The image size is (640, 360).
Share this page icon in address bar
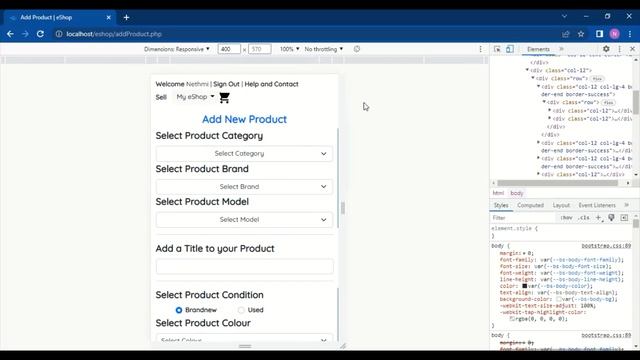point(565,34)
